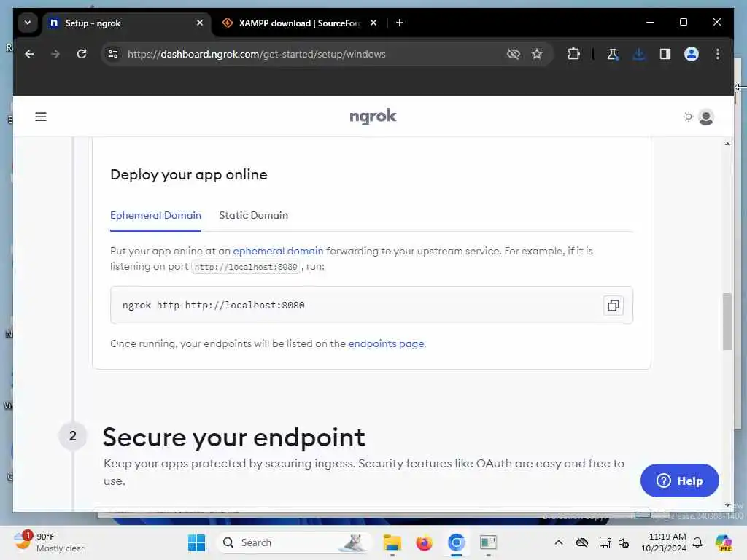
Task: Click the page scrollbar up arrow
Action: (727, 144)
